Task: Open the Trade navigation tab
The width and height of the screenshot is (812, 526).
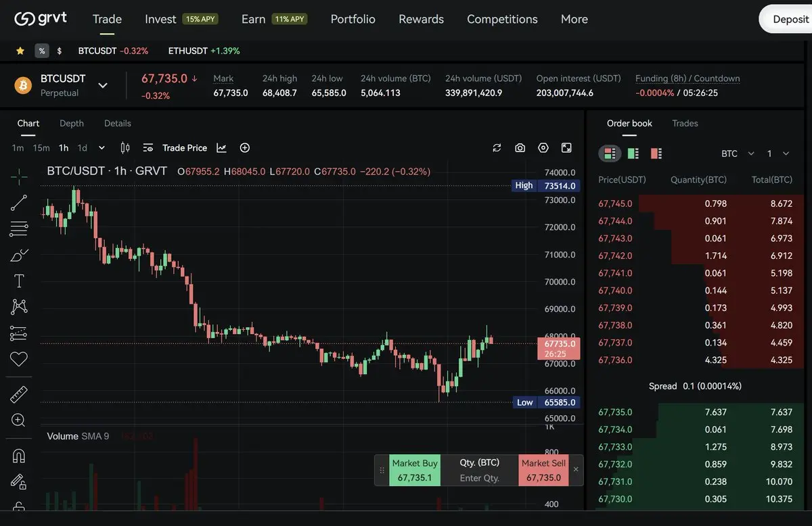Action: (107, 19)
